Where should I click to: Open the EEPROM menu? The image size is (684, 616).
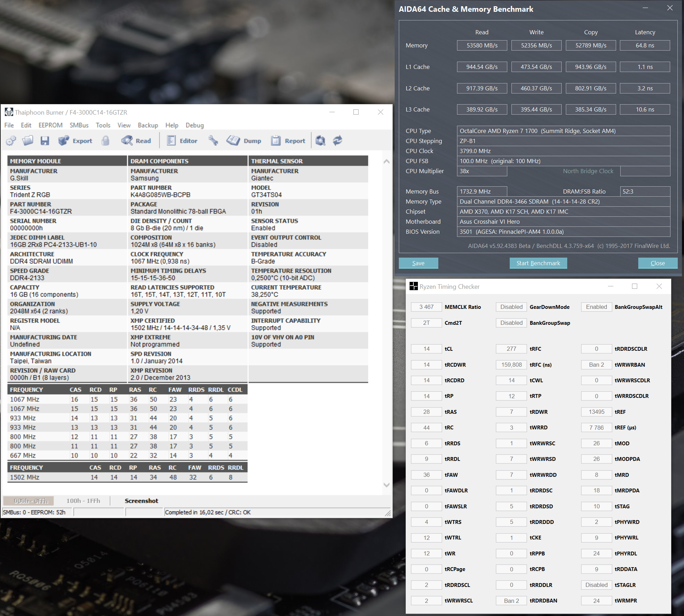tap(51, 125)
